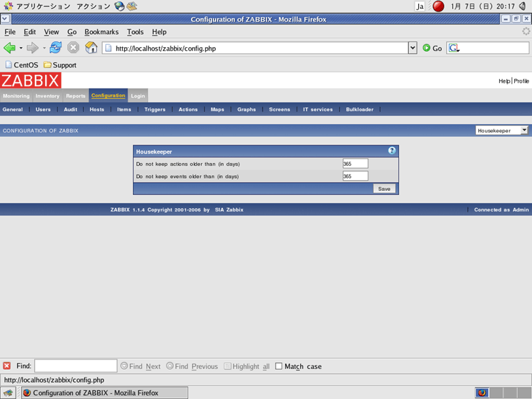Open the Triggers configuration link
Viewport: 532px width, 399px height.
[155, 109]
